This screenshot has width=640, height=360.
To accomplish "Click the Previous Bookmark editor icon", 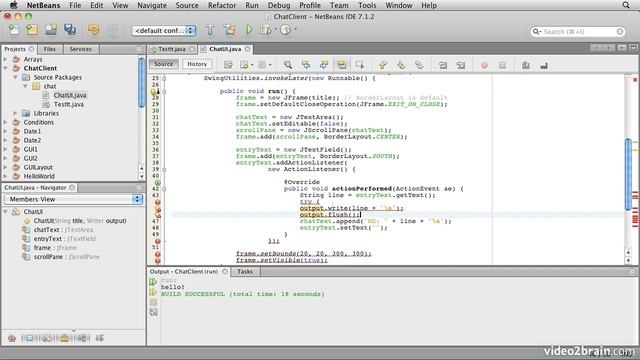I will 383,64.
